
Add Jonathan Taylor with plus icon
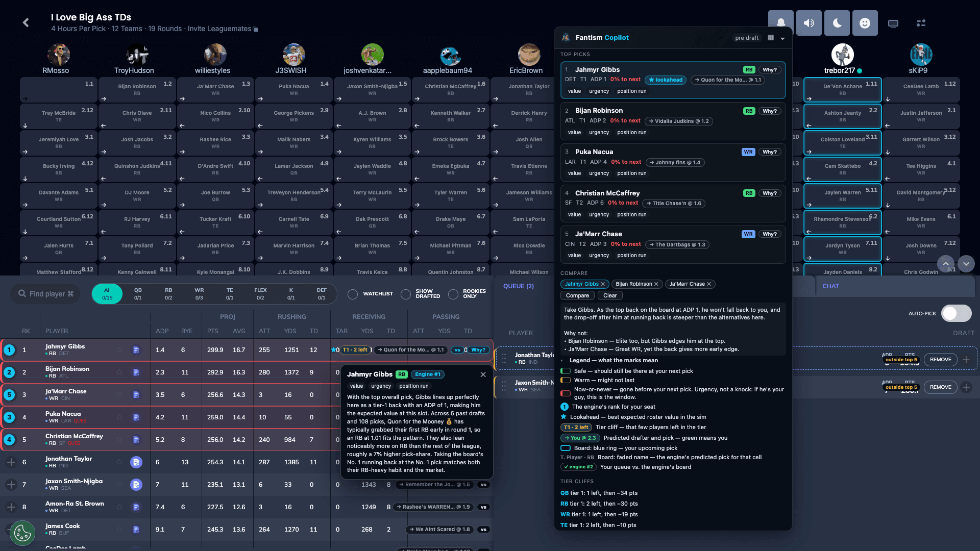(x=11, y=462)
